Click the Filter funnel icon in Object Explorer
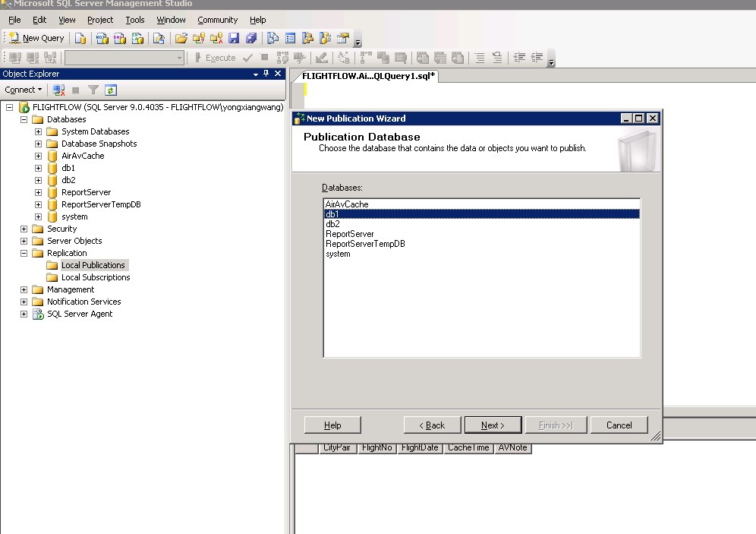Viewport: 756px width, 534px height. click(93, 90)
